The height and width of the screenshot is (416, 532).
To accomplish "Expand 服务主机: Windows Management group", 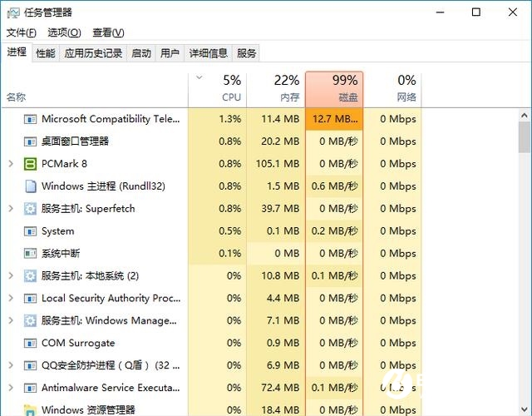I will (11, 320).
